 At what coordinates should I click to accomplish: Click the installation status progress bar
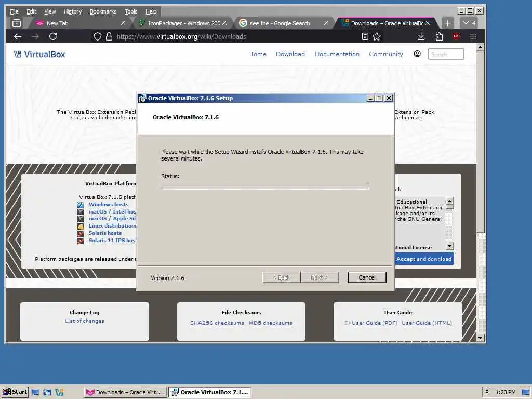pyautogui.click(x=265, y=186)
